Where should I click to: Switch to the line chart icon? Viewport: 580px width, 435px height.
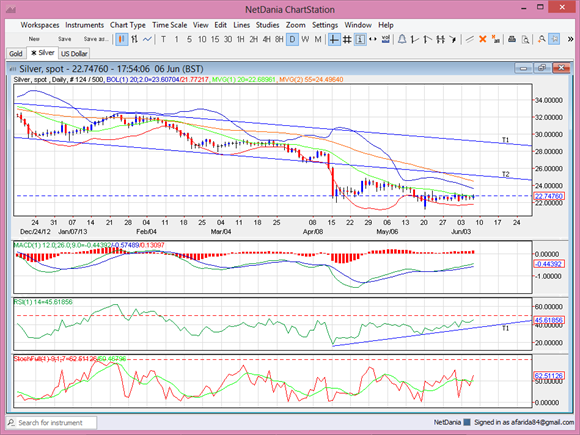147,39
